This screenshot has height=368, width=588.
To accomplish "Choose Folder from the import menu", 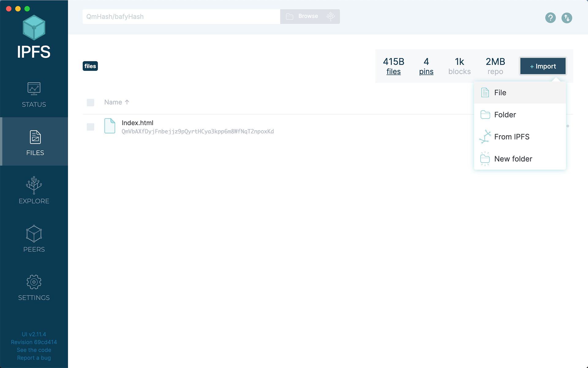I will 520,114.
